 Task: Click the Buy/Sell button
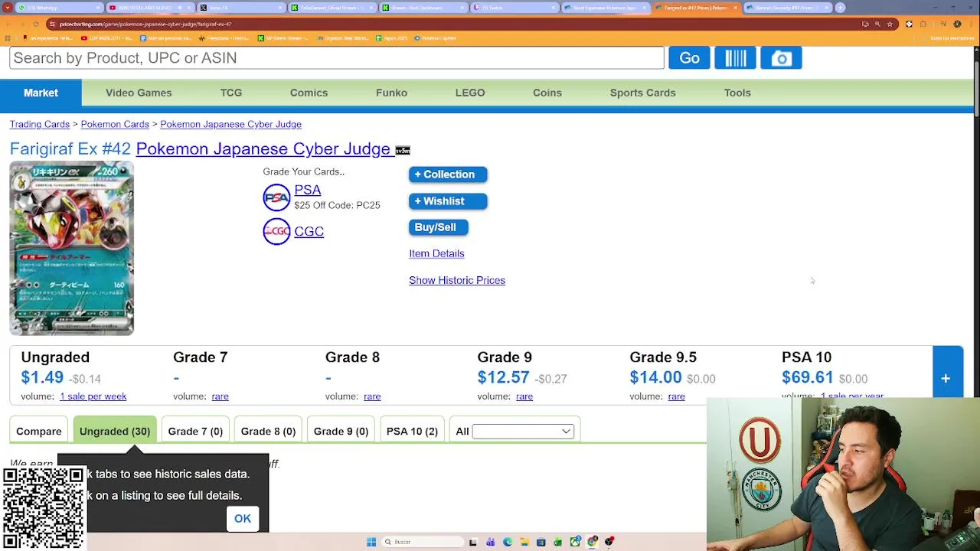tap(438, 227)
